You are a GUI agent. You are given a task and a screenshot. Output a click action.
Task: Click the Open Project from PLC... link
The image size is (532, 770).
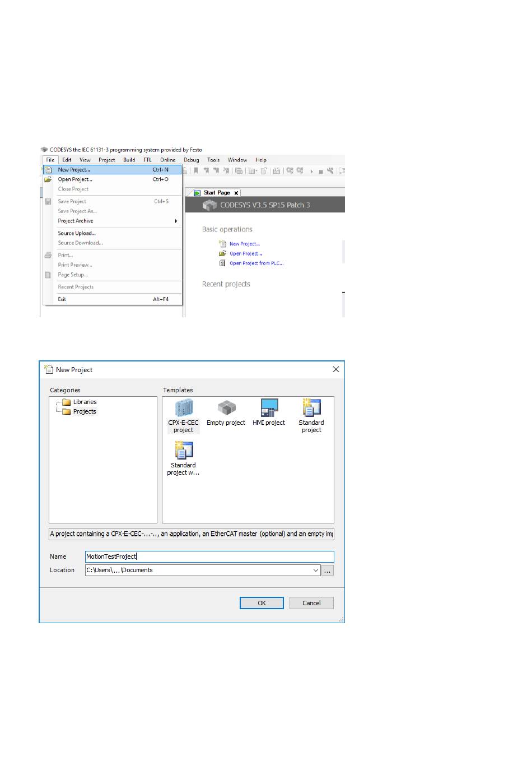256,263
